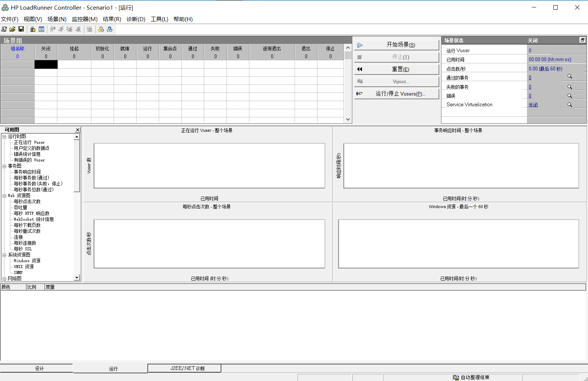The height and width of the screenshot is (381, 588).
Task: Select 正在运行 Vuser in graph tree
Action: point(29,143)
